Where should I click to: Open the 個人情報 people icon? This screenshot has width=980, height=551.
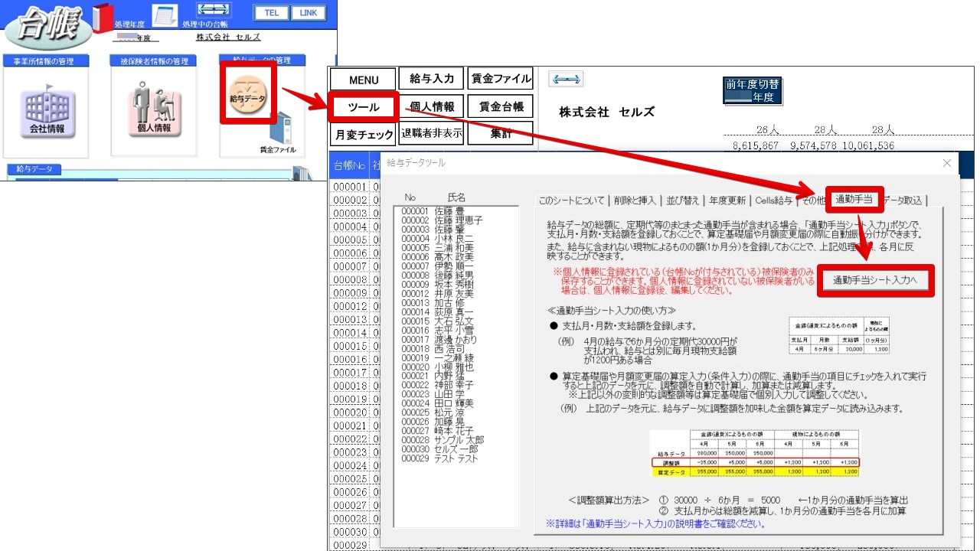(155, 109)
